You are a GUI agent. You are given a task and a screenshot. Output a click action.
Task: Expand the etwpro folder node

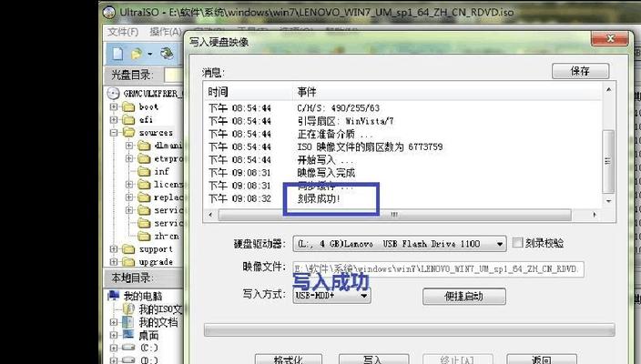[x=129, y=159]
